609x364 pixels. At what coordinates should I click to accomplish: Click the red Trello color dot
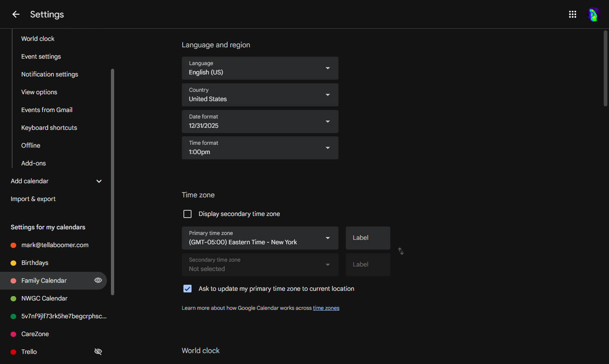tap(13, 352)
